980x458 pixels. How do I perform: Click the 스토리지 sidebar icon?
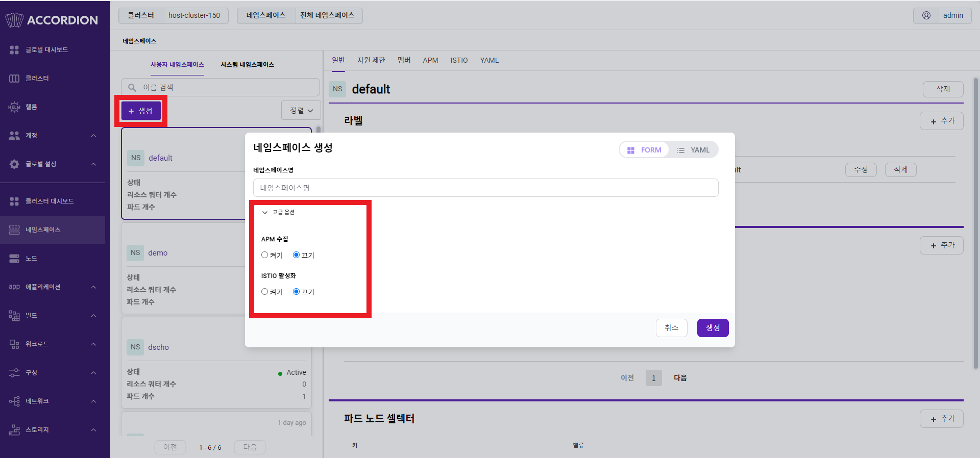14,429
